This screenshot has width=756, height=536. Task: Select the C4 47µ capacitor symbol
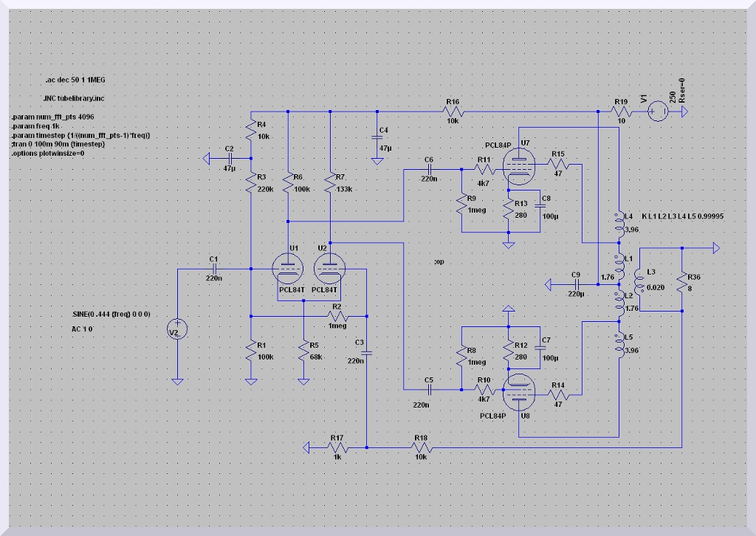click(x=377, y=140)
